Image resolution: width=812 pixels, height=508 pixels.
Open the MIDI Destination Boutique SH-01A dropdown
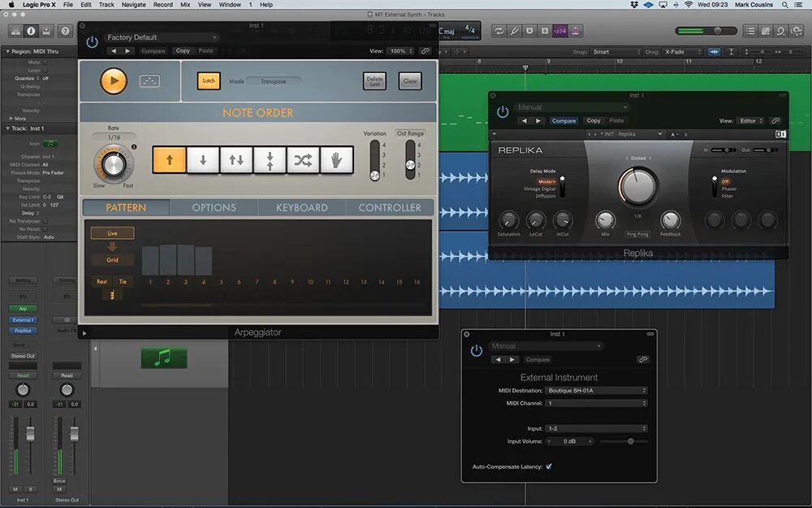[597, 390]
